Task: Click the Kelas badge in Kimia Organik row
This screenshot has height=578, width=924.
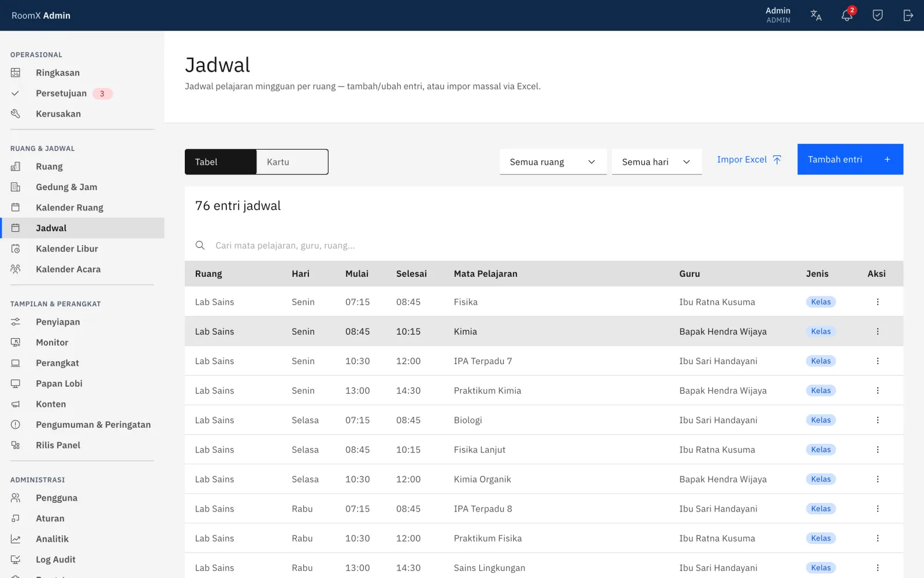Action: [x=821, y=479]
